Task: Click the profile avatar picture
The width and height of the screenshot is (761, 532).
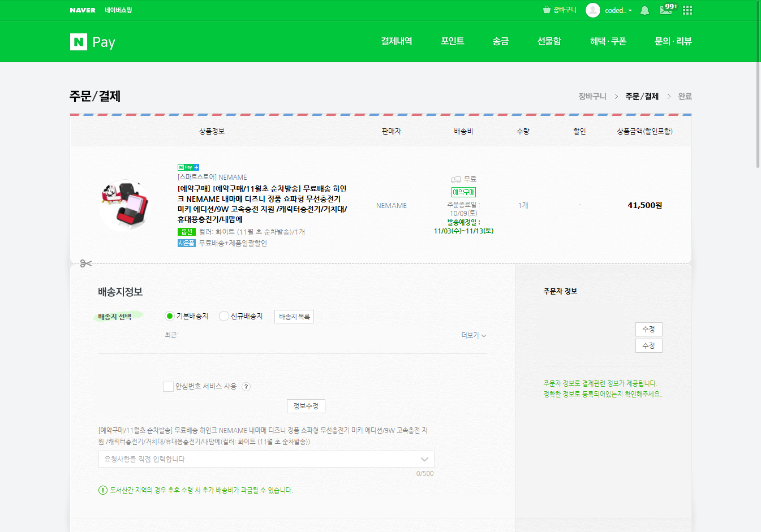Action: click(593, 10)
